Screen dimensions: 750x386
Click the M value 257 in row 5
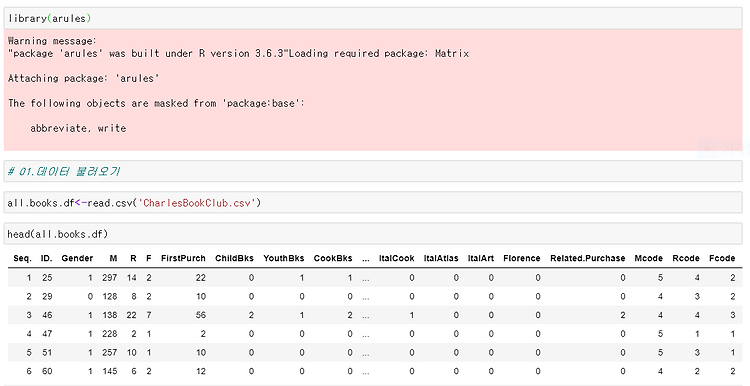pos(110,353)
